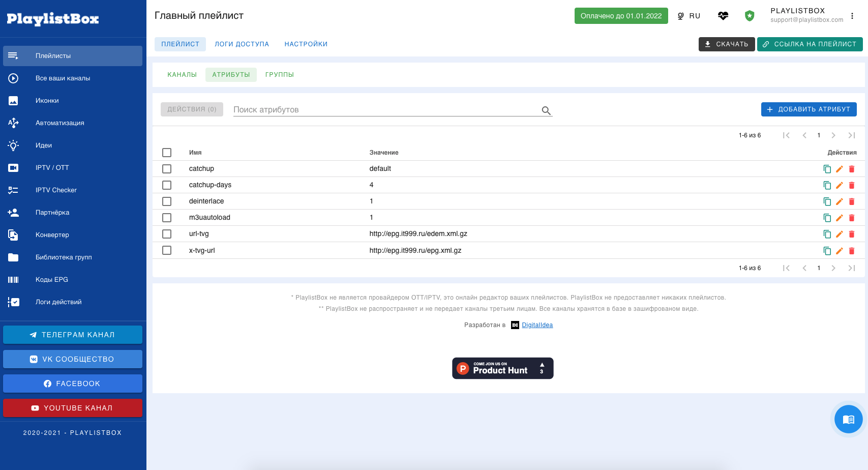Viewport: 868px width, 470px height.
Task: Open Плейлисты in the sidebar
Action: 73,56
